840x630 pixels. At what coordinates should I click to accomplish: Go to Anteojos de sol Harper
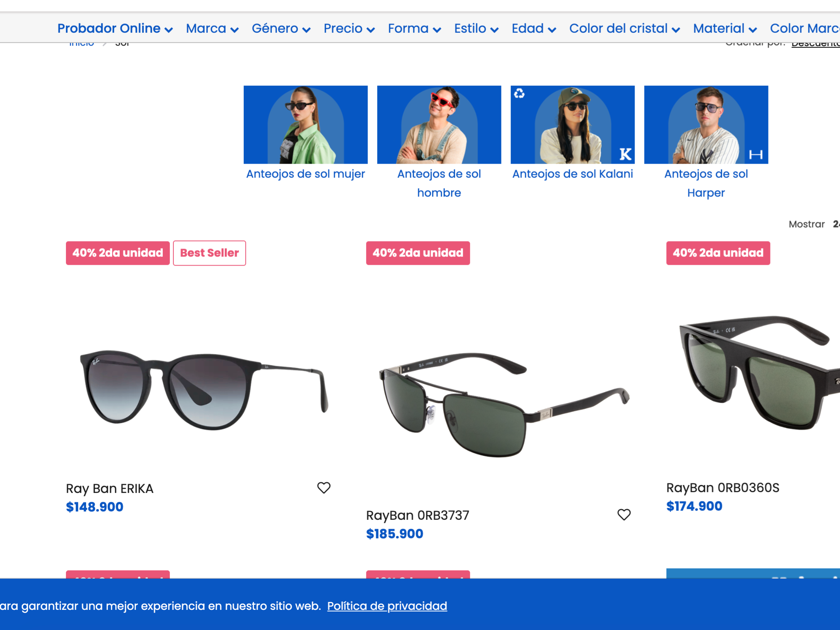tap(706, 183)
